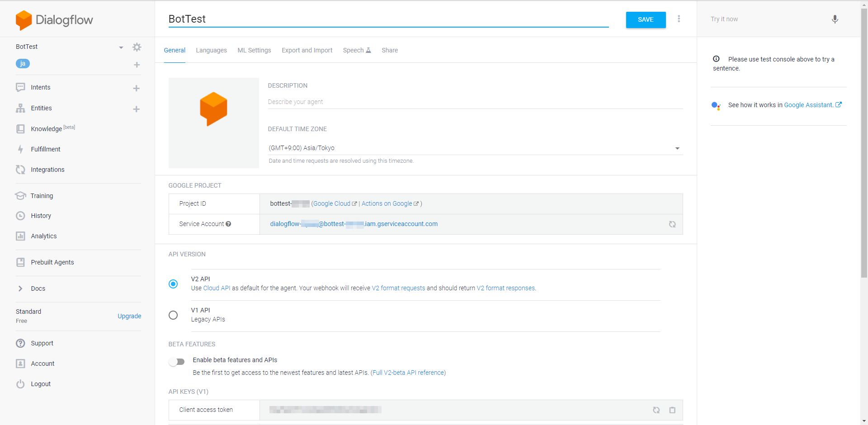Keep V2 API selected
This screenshot has width=868, height=425.
173,284
